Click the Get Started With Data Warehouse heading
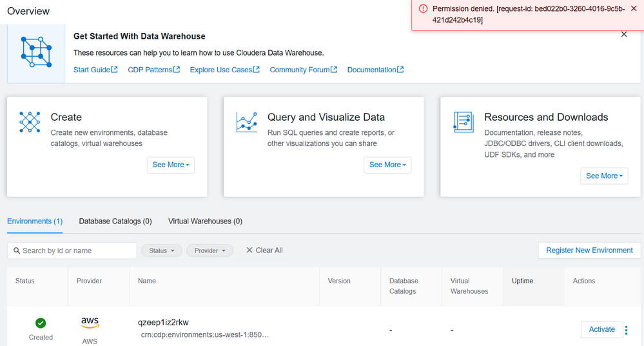Image resolution: width=644 pixels, height=346 pixels. click(139, 36)
